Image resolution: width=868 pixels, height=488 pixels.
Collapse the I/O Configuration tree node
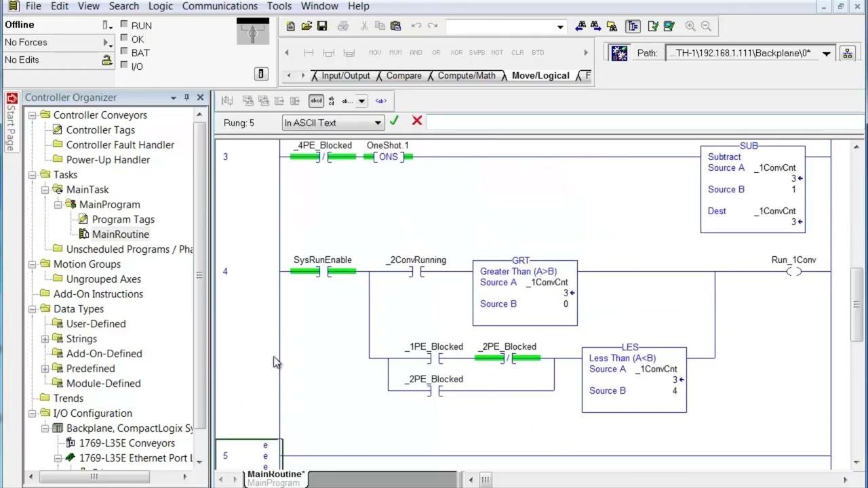(x=32, y=413)
